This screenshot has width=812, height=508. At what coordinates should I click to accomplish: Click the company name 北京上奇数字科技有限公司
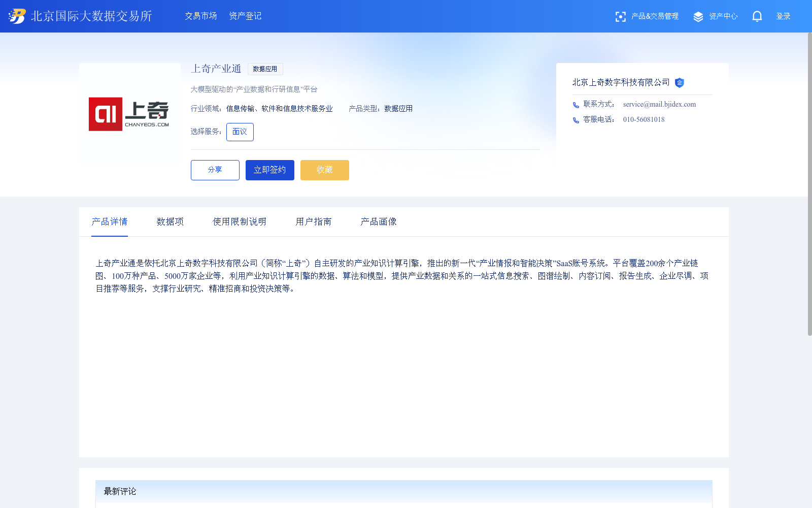click(x=621, y=82)
